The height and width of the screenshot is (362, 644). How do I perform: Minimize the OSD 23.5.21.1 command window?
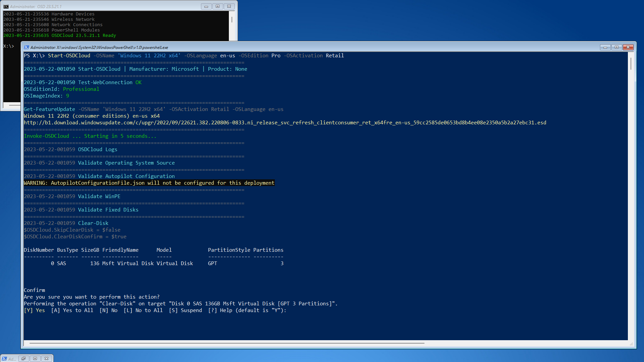pyautogui.click(x=206, y=6)
